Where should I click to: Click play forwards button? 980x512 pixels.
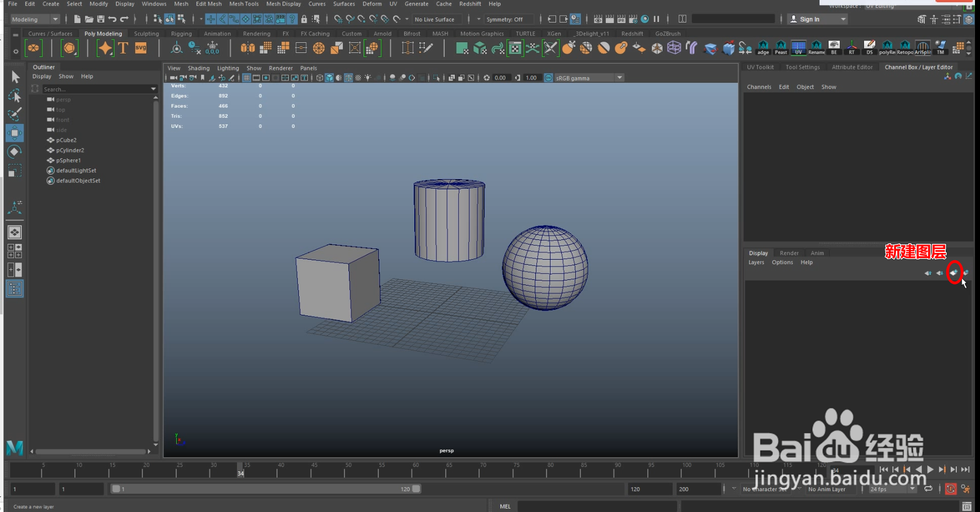click(930, 469)
